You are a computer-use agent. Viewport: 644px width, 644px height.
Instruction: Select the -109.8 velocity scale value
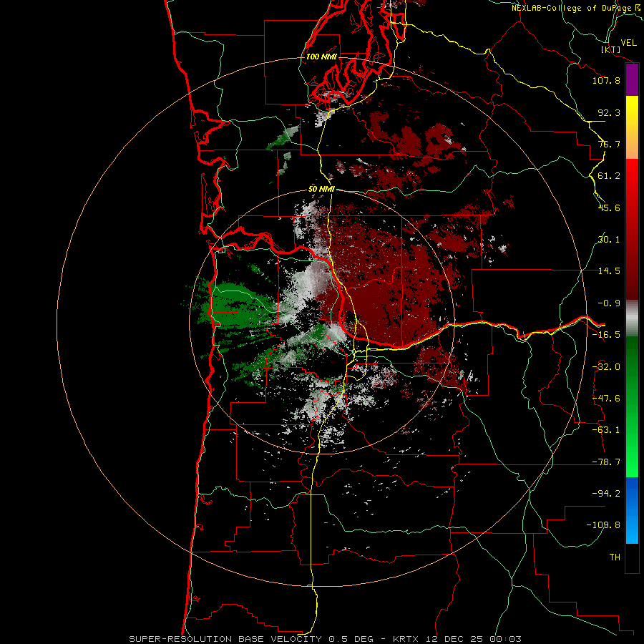(x=604, y=525)
